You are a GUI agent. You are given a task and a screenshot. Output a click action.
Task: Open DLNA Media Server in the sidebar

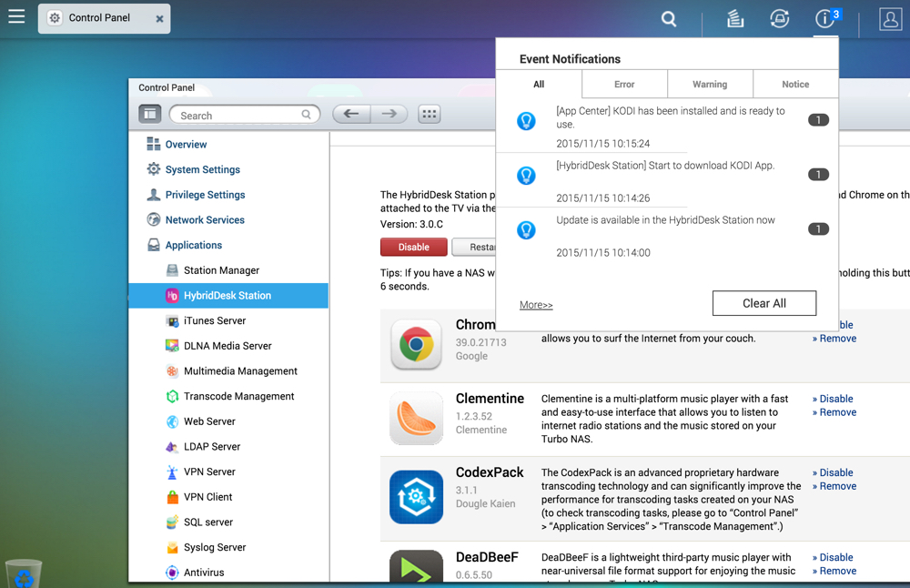coord(228,345)
